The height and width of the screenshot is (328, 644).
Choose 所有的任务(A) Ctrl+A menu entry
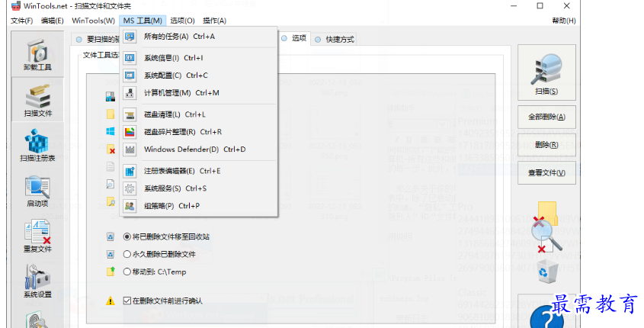(199, 37)
